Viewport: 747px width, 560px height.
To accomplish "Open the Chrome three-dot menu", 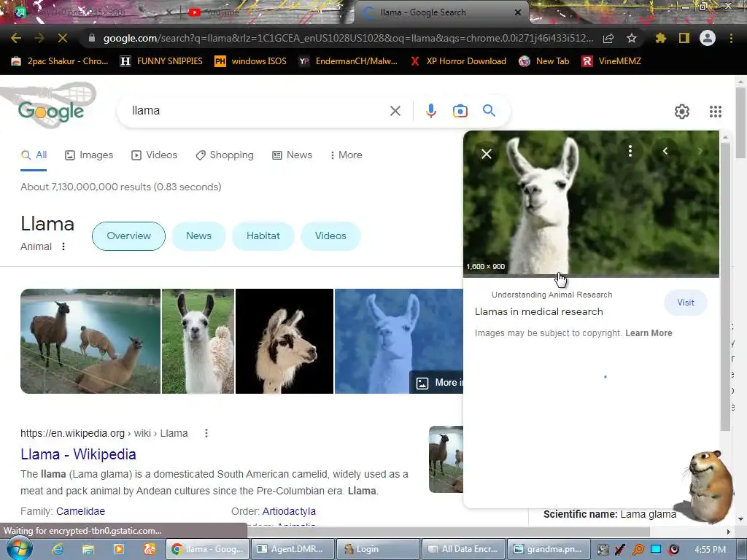I will point(731,38).
